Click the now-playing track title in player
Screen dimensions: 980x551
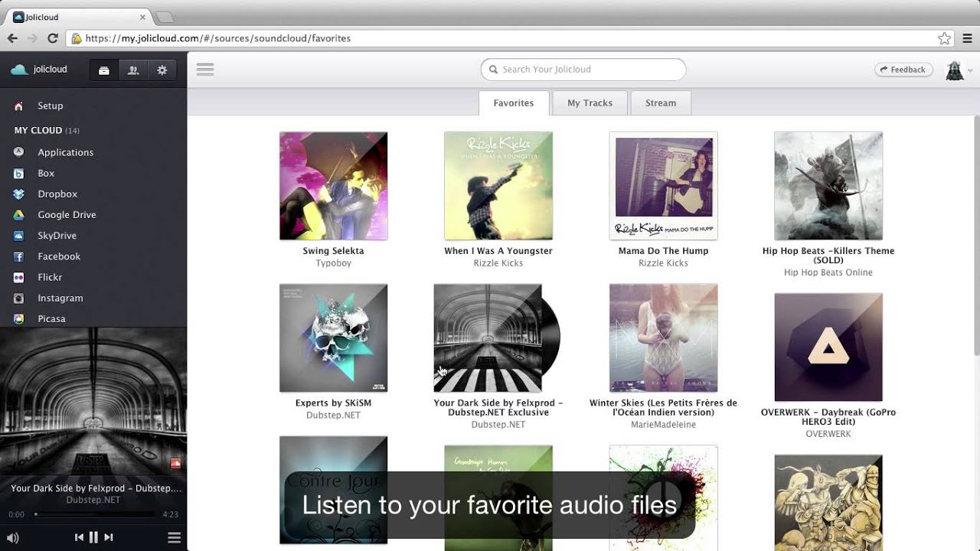96,488
